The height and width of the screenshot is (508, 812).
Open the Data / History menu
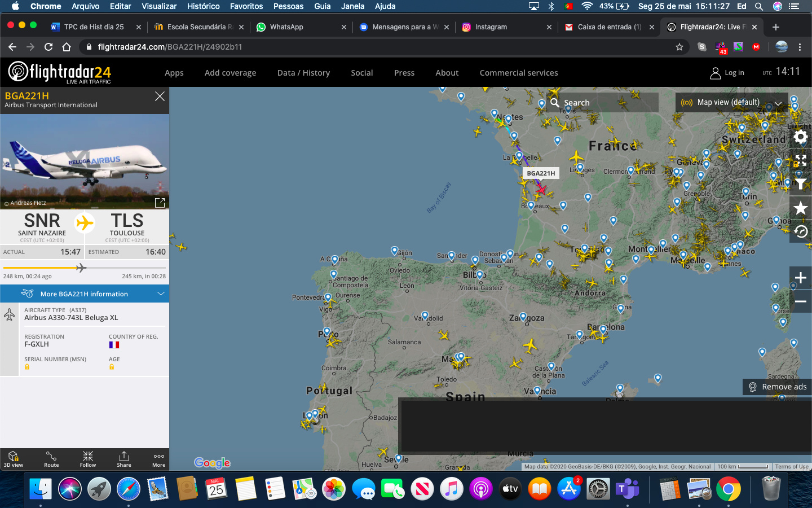[303, 73]
